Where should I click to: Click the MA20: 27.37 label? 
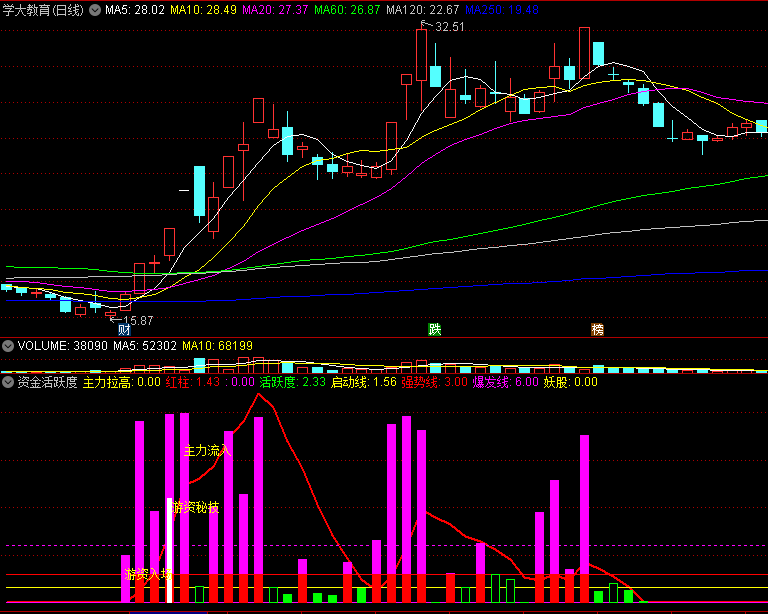point(275,10)
